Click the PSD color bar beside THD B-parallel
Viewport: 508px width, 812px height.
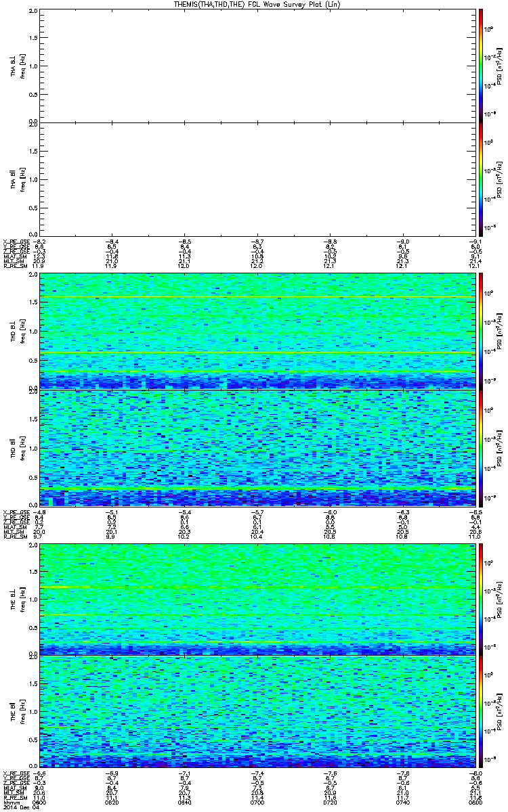[x=481, y=447]
